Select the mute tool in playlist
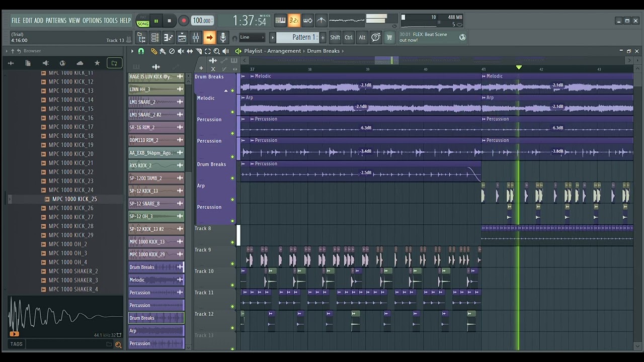This screenshot has height=362, width=644. 181,51
